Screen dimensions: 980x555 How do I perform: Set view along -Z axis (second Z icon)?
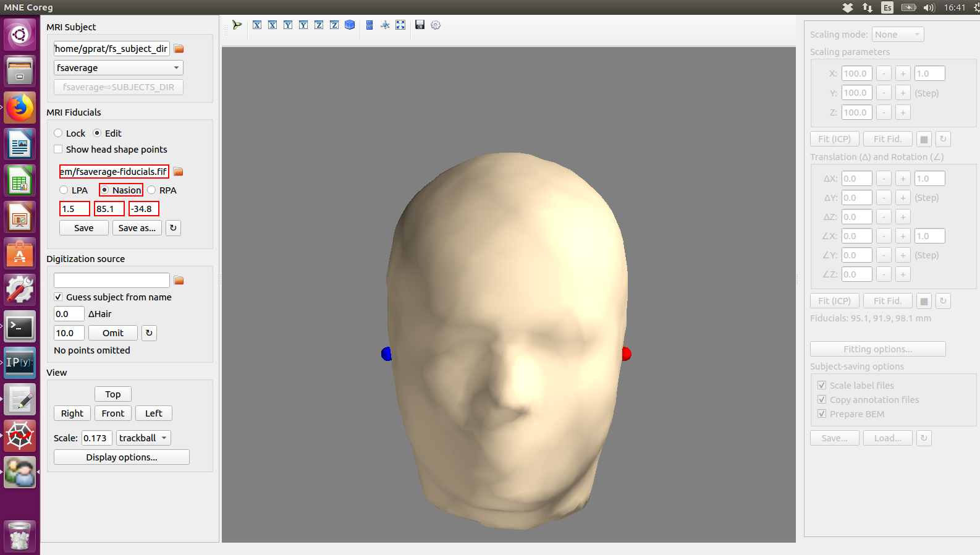[x=334, y=25]
